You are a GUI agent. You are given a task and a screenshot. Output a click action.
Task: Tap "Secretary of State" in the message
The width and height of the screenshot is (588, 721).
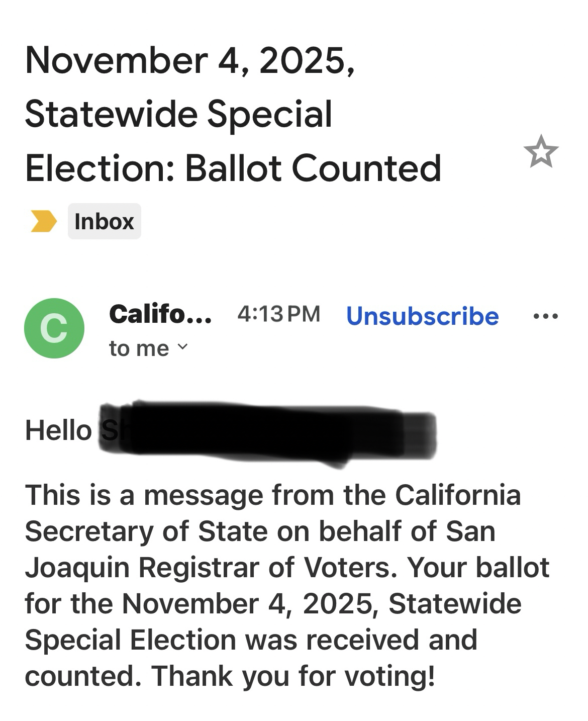[146, 531]
